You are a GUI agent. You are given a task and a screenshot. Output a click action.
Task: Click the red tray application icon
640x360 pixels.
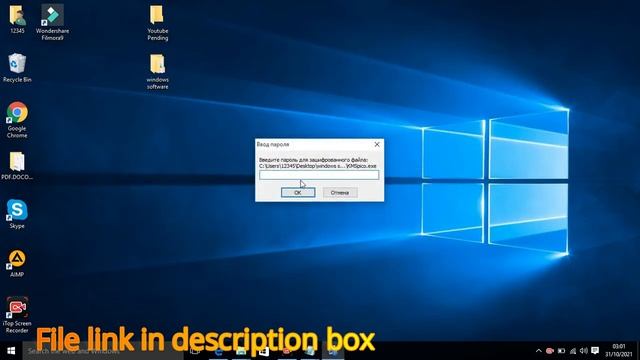tap(549, 351)
